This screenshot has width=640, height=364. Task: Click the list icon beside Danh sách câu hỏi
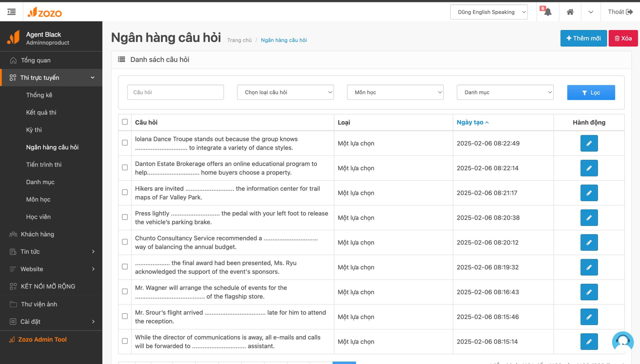coord(122,59)
